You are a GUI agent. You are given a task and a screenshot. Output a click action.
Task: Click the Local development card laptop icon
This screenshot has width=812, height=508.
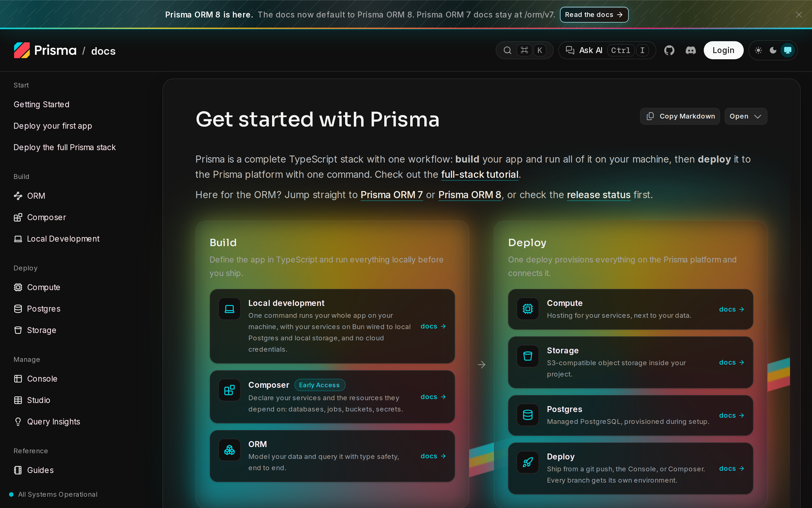point(230,309)
